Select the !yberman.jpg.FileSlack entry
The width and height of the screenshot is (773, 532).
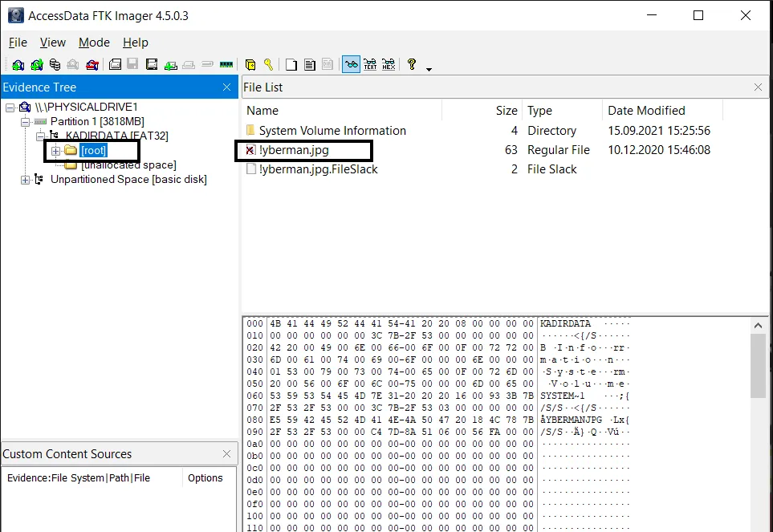pyautogui.click(x=319, y=169)
